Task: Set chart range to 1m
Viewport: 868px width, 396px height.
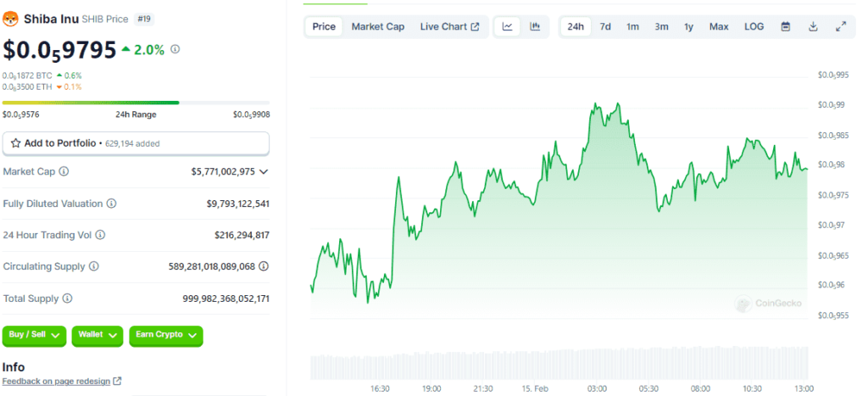Action: 632,26
